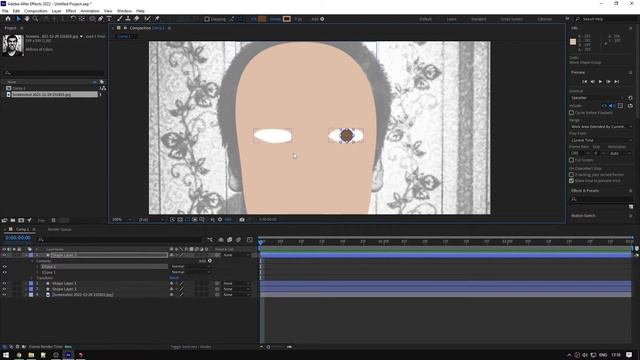Toggle audio inclusion in the Preview panel

612,106
